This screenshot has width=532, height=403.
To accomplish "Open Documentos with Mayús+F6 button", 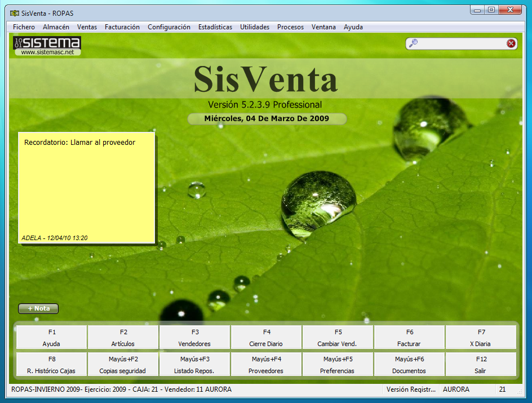I will coord(410,364).
